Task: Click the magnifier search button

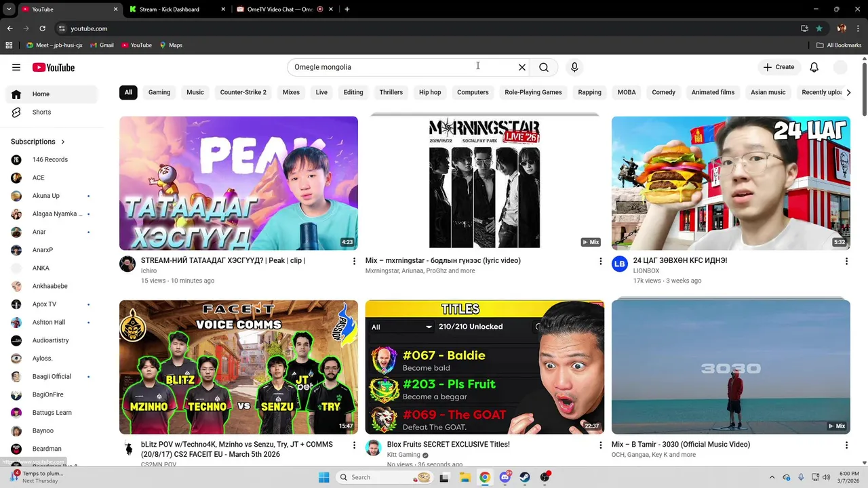Action: pos(544,67)
